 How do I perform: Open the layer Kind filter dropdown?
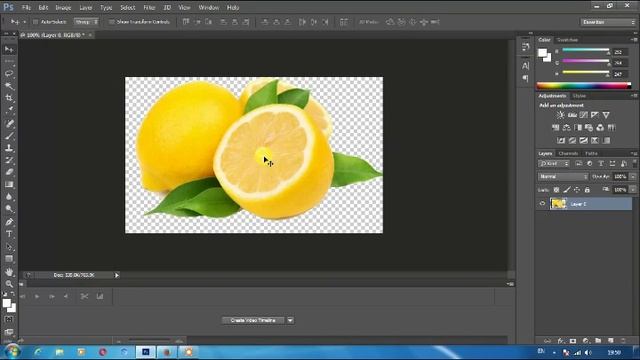point(553,164)
